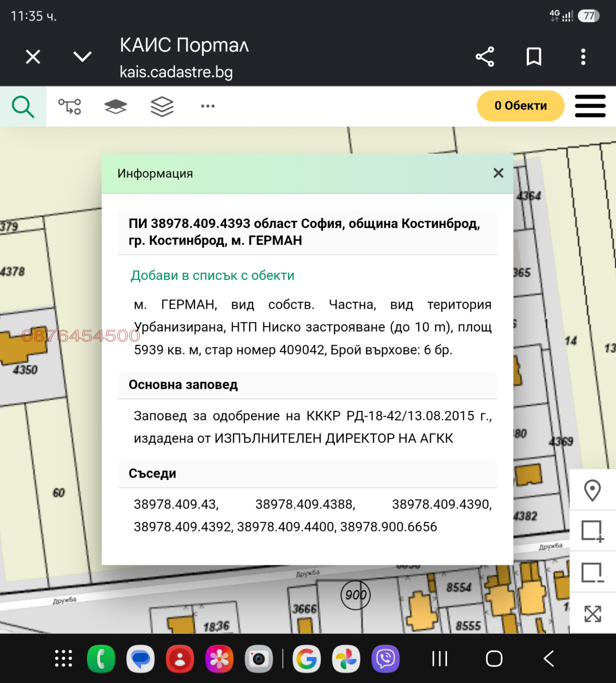Viewport: 616px width, 683px height.
Task: Open the Messages app in dock
Action: [x=141, y=659]
